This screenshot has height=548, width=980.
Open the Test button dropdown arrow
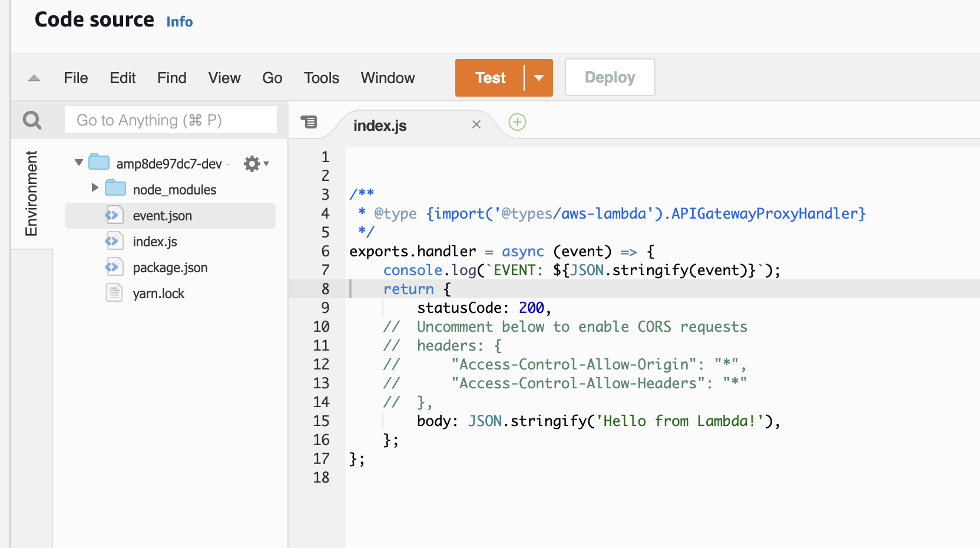pos(538,78)
